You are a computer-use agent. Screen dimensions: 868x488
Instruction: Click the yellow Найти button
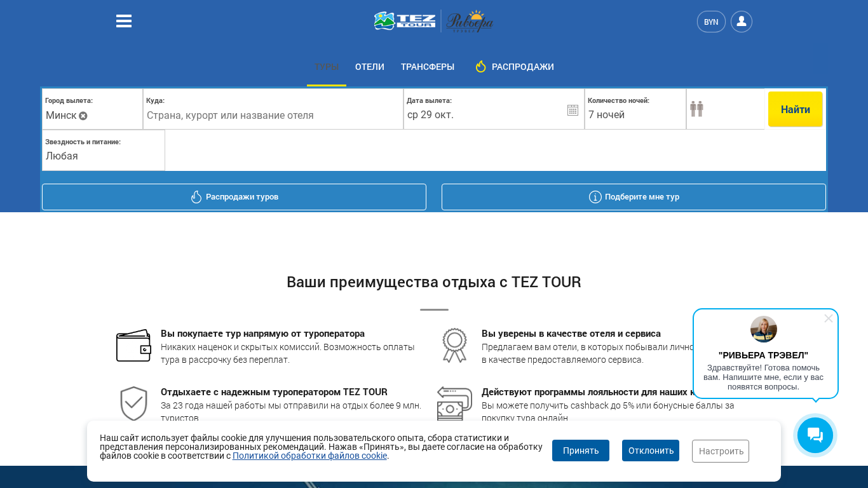[796, 109]
